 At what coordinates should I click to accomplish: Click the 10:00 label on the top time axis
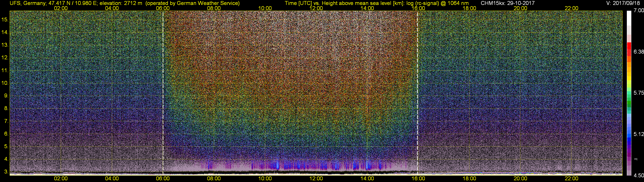pyautogui.click(x=265, y=8)
